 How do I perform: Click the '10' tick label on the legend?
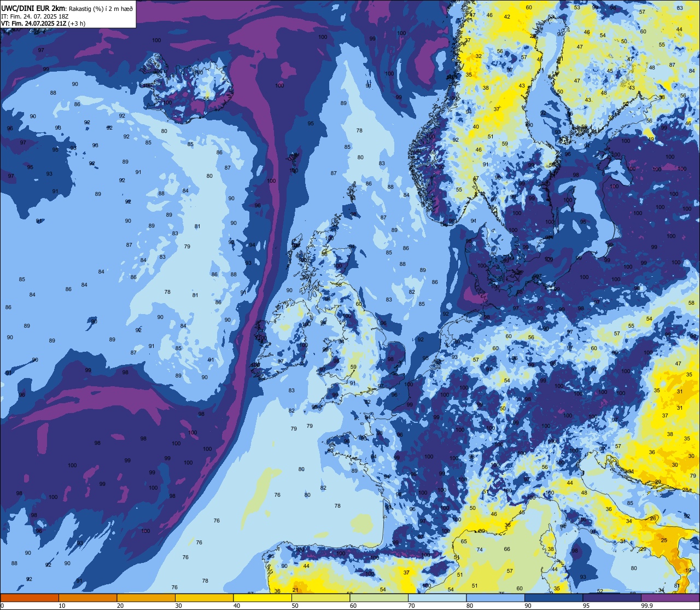[62, 606]
